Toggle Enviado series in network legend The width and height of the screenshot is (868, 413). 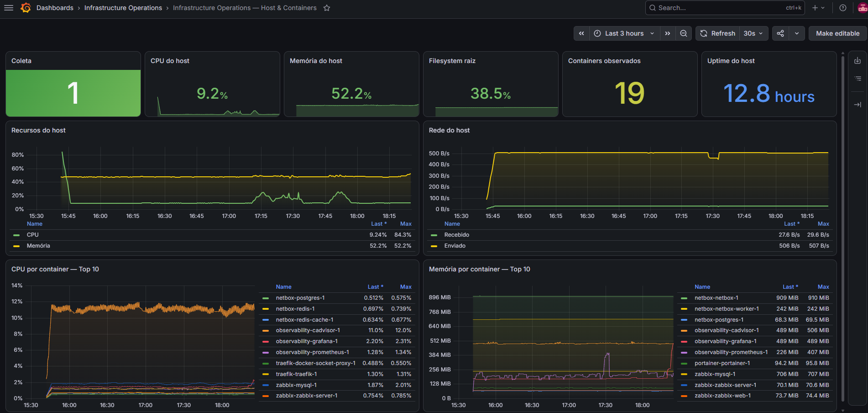455,246
